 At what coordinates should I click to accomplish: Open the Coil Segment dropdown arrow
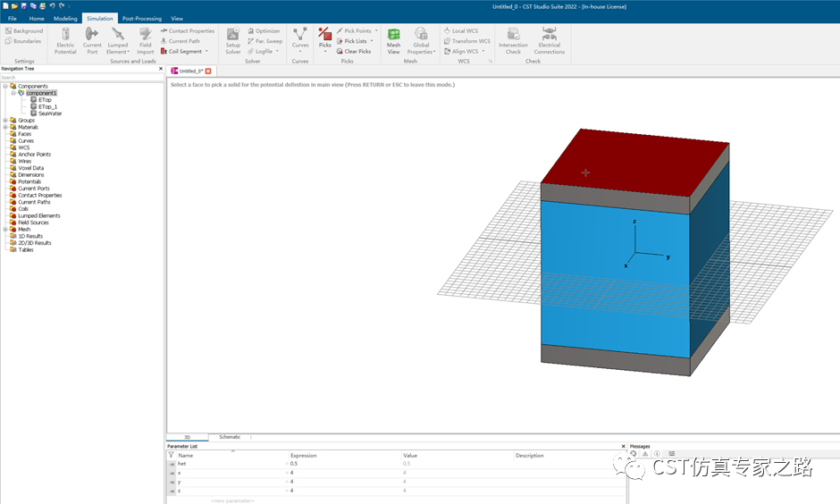[x=206, y=52]
